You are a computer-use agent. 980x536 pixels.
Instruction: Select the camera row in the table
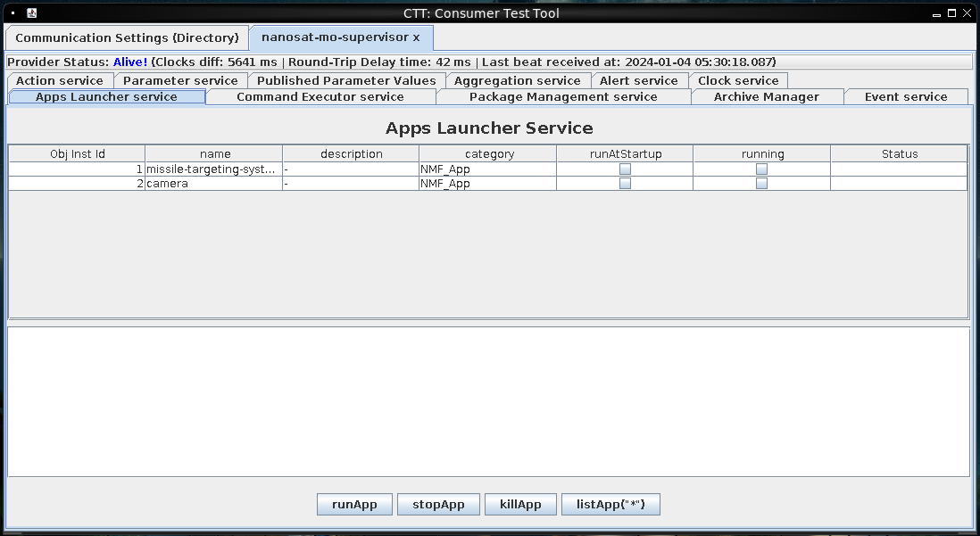click(214, 184)
